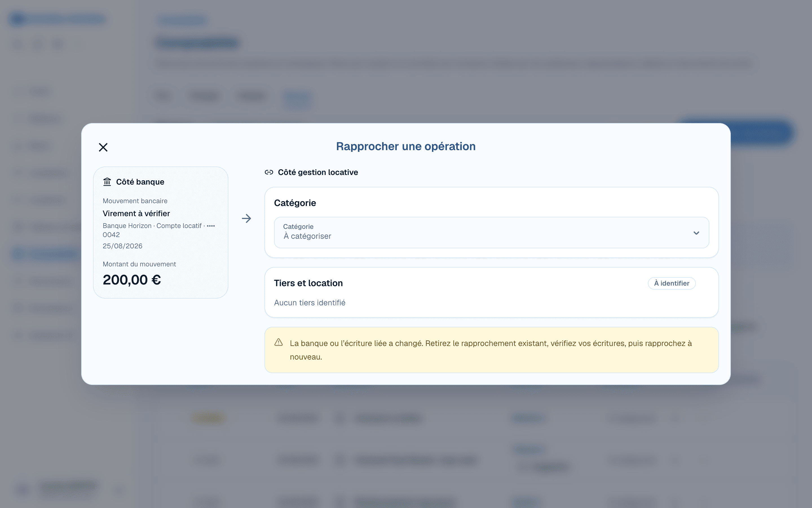Click the Rapprocher une opération title
The height and width of the screenshot is (508, 812).
click(x=406, y=146)
